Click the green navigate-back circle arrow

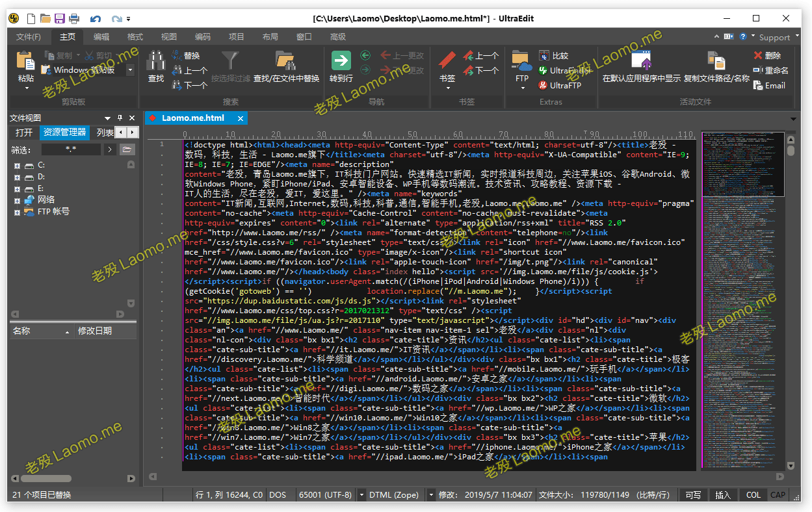[x=365, y=56]
